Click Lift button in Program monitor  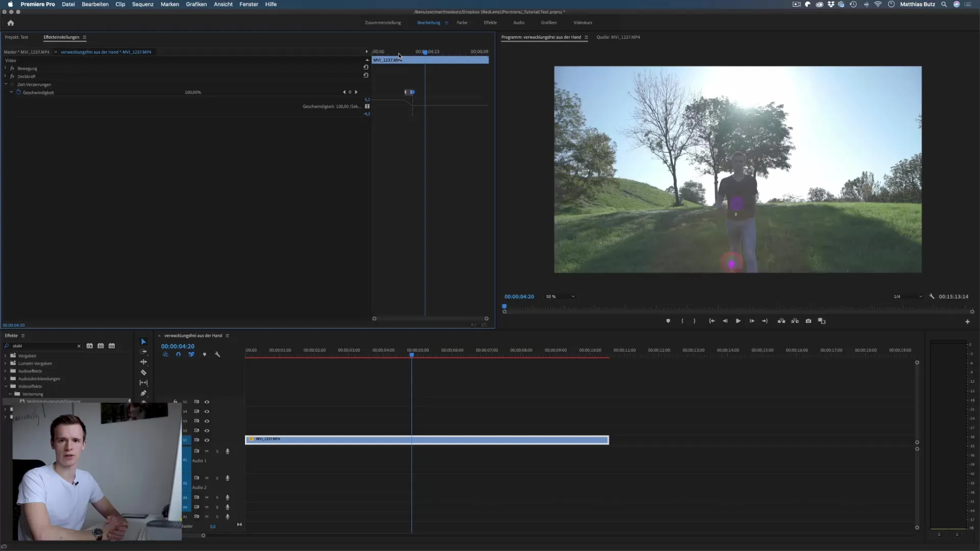coord(781,321)
